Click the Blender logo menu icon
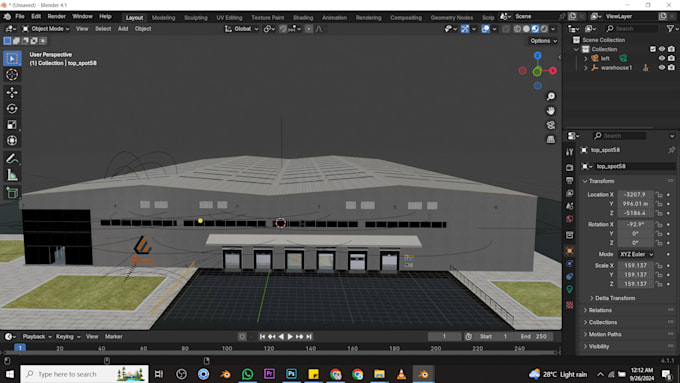Image resolution: width=680 pixels, height=383 pixels. point(7,16)
